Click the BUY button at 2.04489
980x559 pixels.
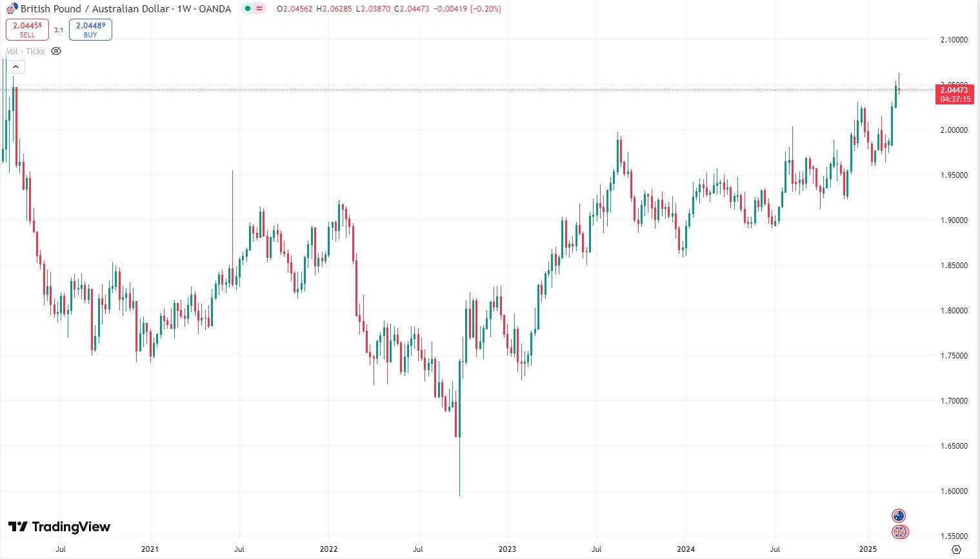90,30
